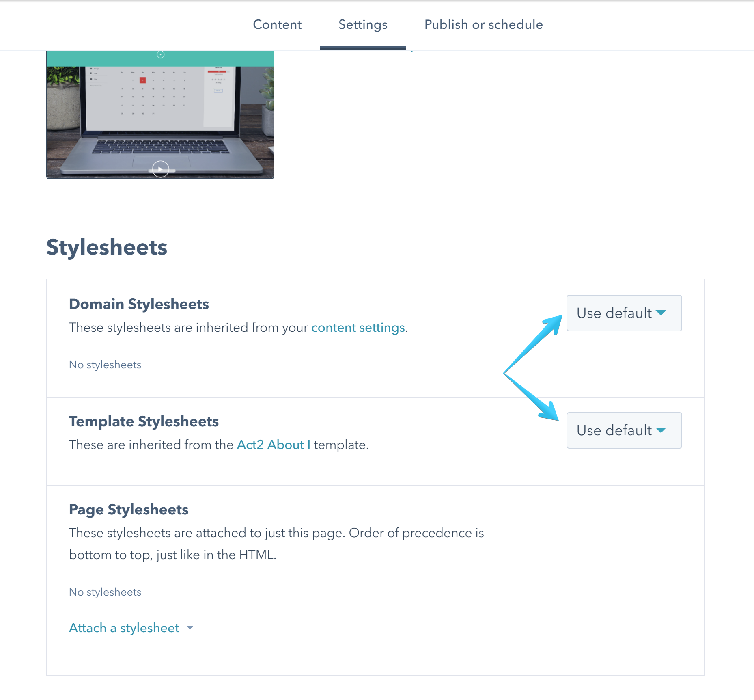754x700 pixels.
Task: Click the No stylesheets label under Page Stylesheets
Action: tap(105, 592)
